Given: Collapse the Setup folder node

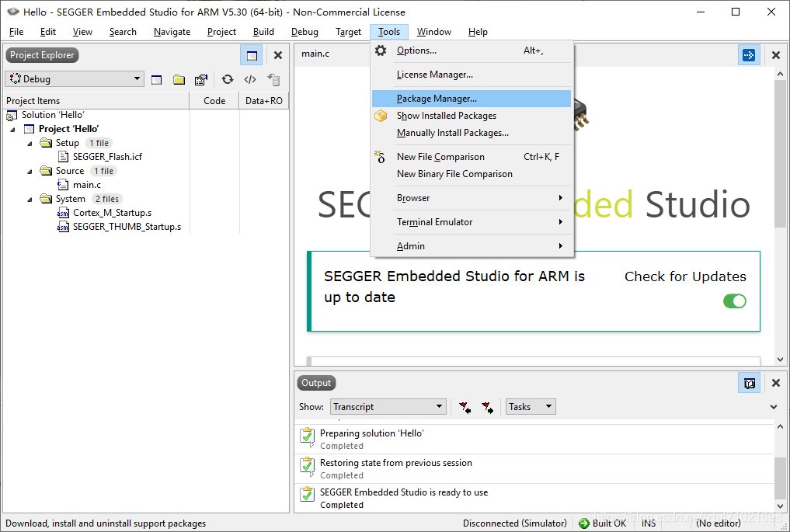Looking at the screenshot, I should point(30,144).
